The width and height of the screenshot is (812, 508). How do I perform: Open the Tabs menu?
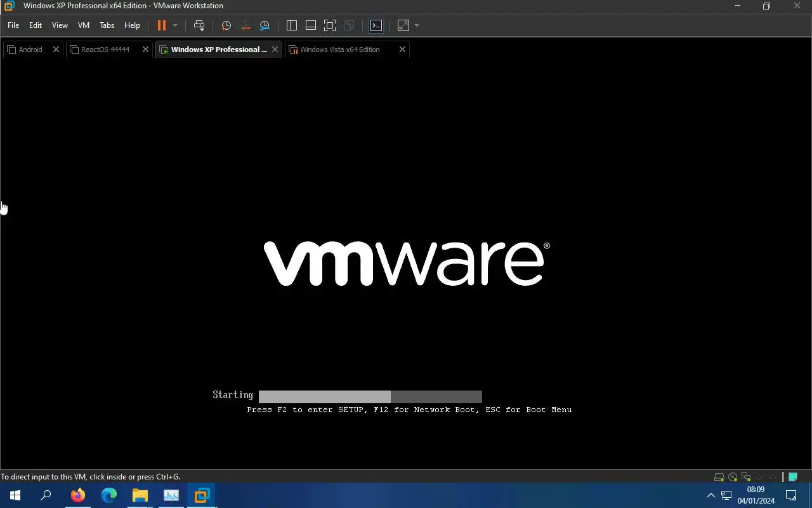click(107, 25)
